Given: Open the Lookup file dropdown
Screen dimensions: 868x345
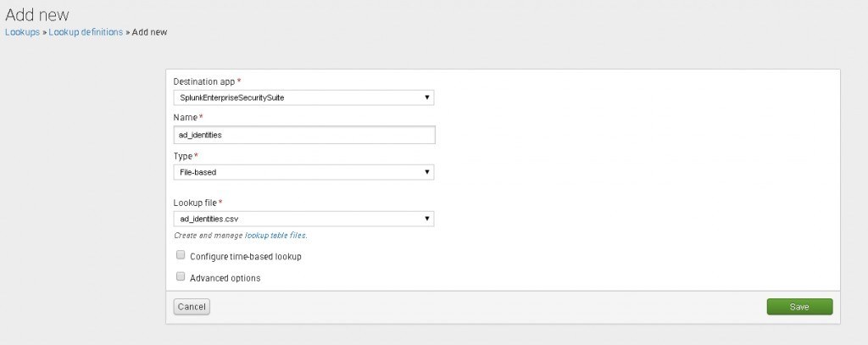Looking at the screenshot, I should 303,219.
